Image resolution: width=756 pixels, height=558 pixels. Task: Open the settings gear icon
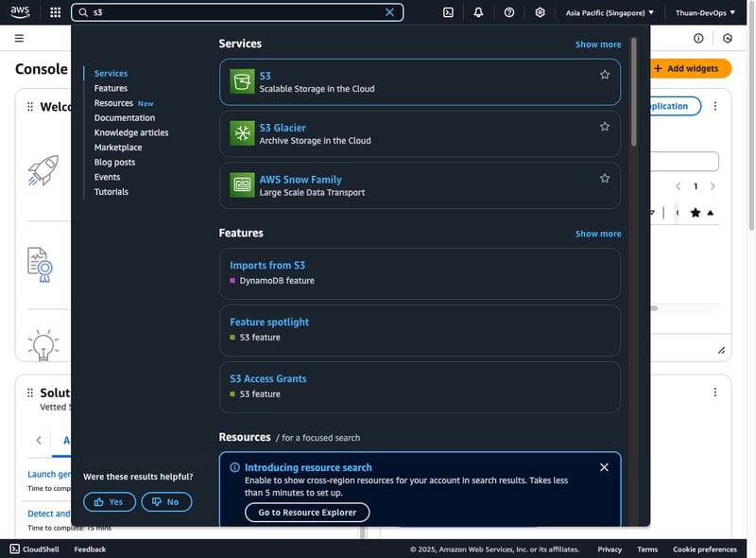(x=540, y=12)
